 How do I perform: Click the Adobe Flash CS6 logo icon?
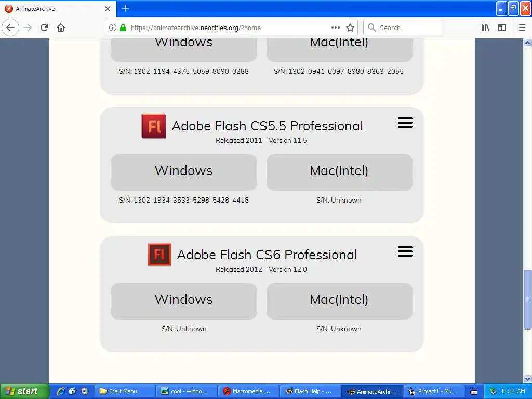point(159,255)
